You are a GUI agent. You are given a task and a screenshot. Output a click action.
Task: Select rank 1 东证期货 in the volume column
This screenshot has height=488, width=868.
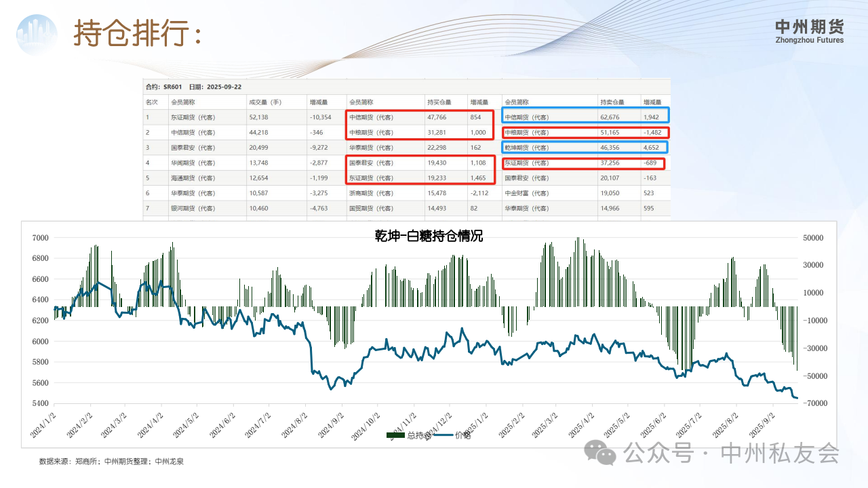coord(193,117)
